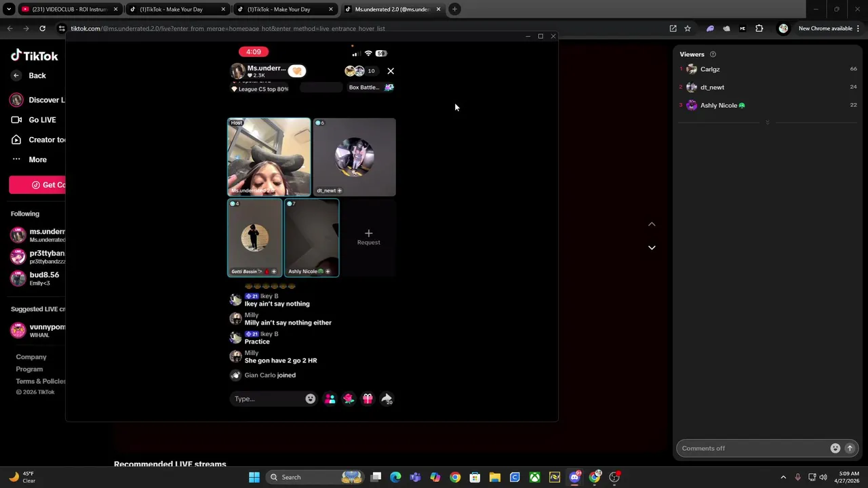The height and width of the screenshot is (488, 868).
Task: Select the Ashly Nicole guest tile
Action: point(312,238)
